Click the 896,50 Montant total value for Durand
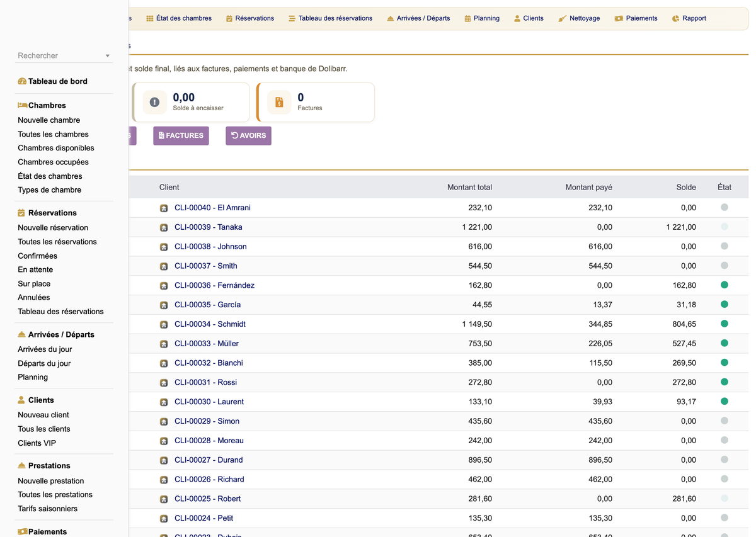The width and height of the screenshot is (756, 537). click(x=480, y=460)
